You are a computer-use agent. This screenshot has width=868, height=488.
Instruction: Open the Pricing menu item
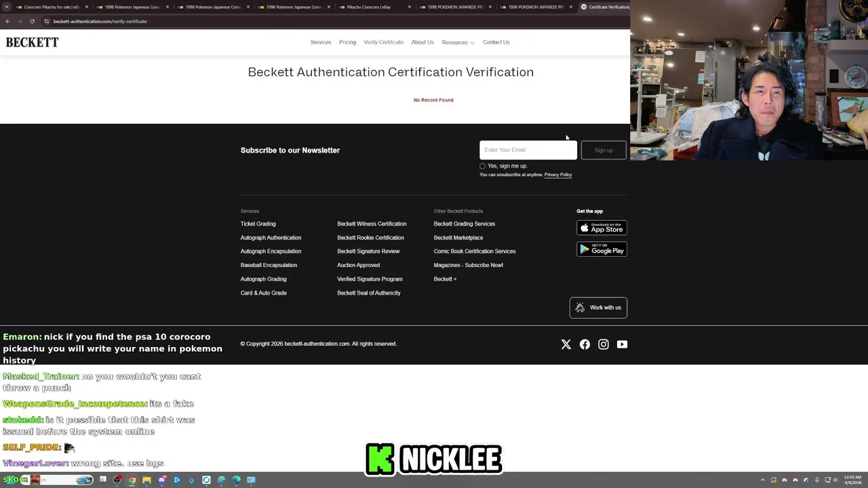pyautogui.click(x=347, y=42)
